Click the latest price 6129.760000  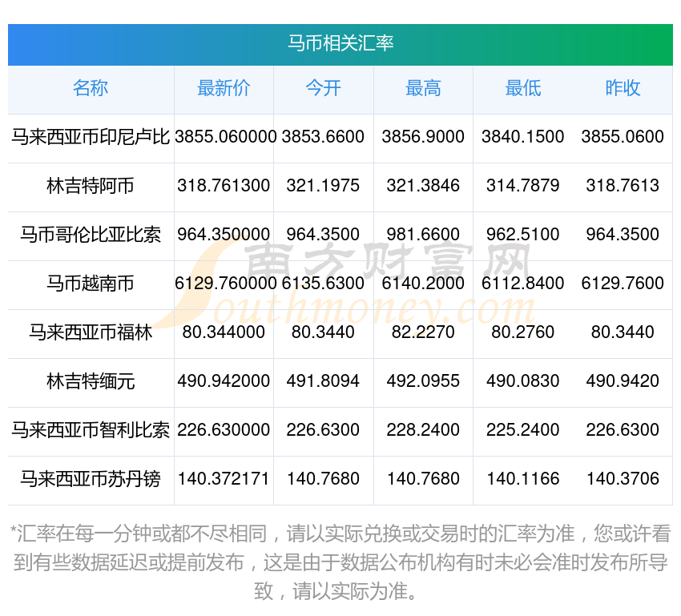click(x=225, y=284)
